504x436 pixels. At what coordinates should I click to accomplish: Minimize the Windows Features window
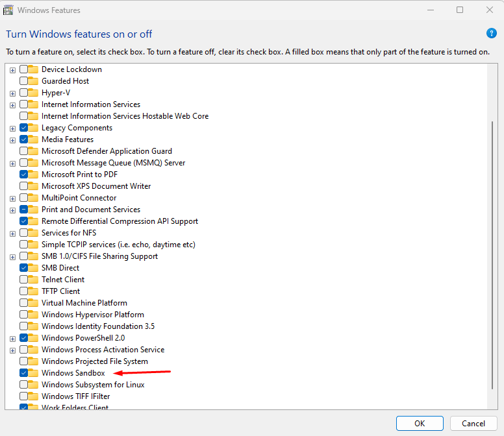(431, 10)
